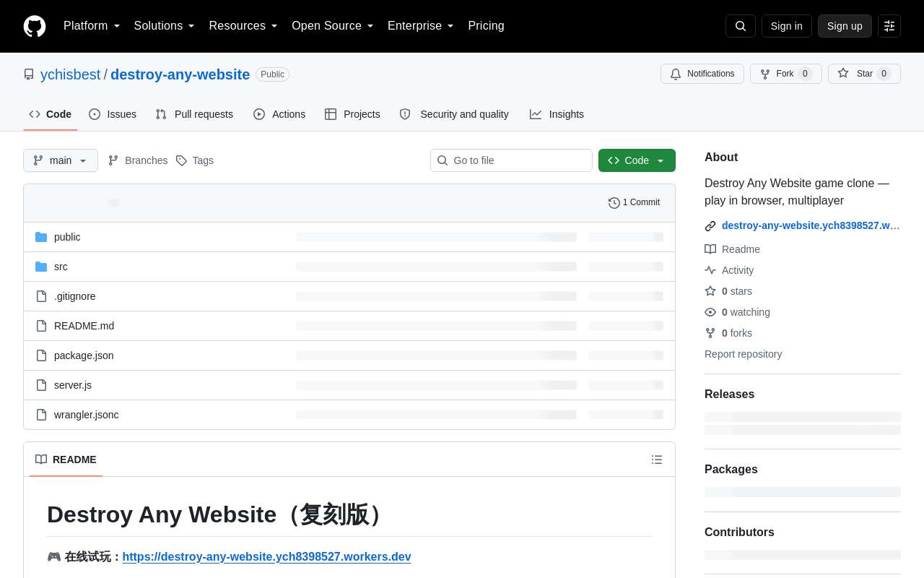The height and width of the screenshot is (578, 924).
Task: Expand the Open Source menu
Action: click(x=333, y=26)
